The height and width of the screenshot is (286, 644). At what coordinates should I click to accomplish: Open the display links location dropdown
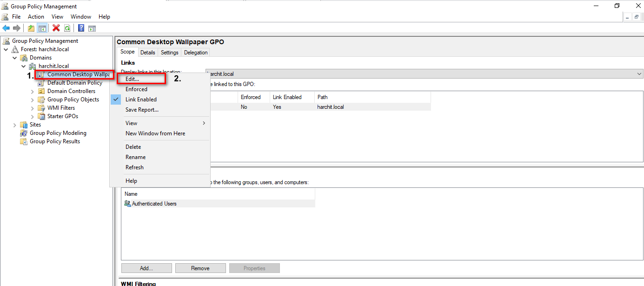coord(639,74)
